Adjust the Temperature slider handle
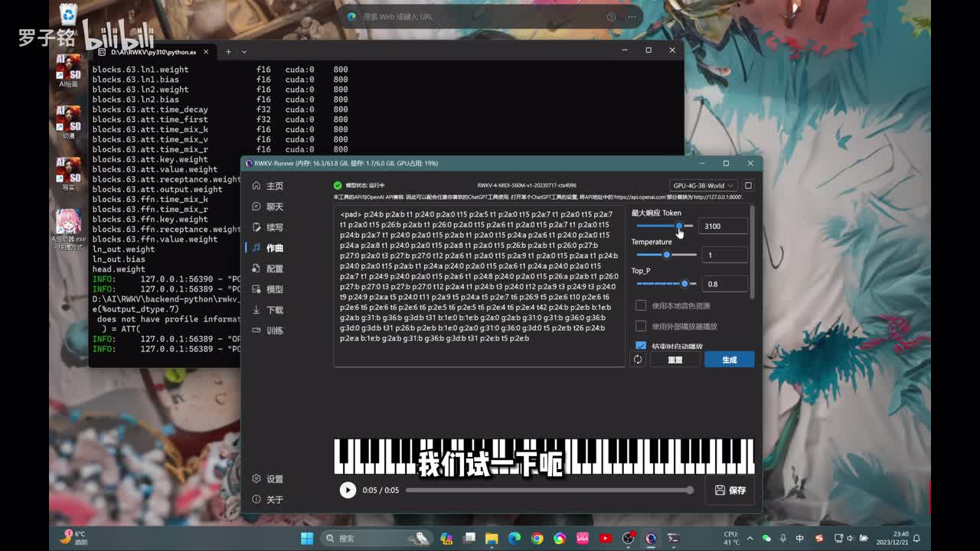The height and width of the screenshot is (551, 980). point(667,255)
